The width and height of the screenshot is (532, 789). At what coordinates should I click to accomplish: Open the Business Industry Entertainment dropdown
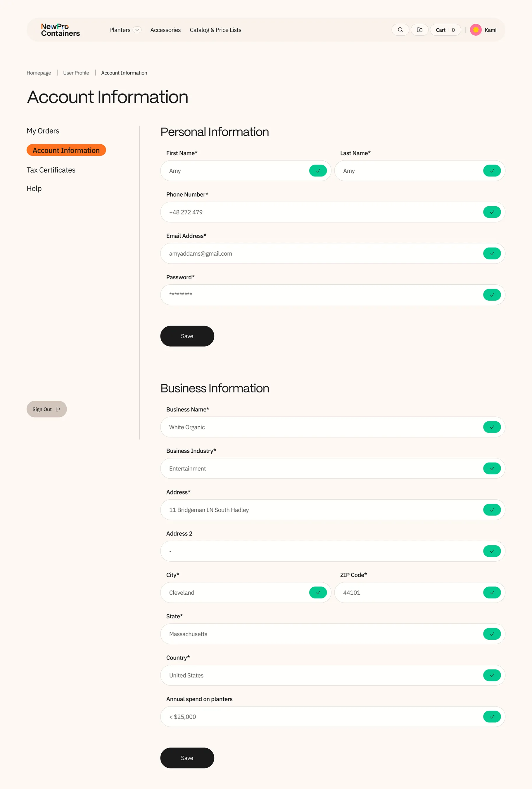(x=333, y=468)
